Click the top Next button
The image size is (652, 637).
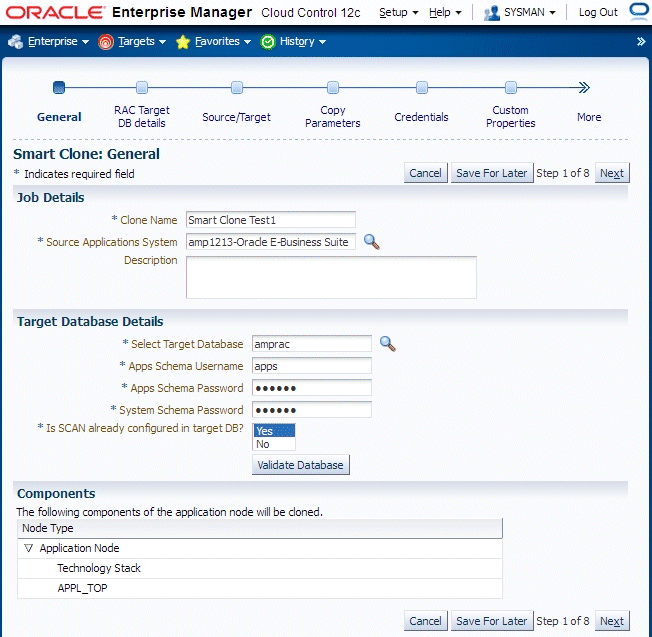pos(612,173)
